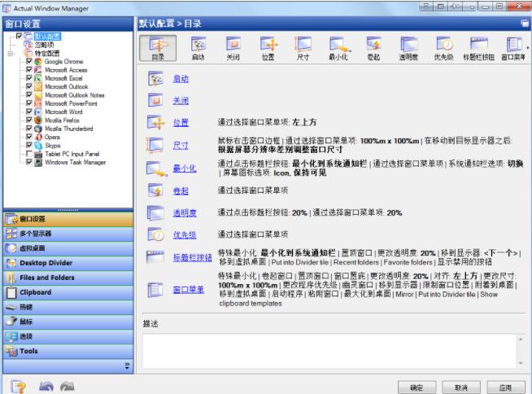Screen dimensions: 532x394
Task: Open the 标题栏按钮 toolbar icon
Action: 479,48
